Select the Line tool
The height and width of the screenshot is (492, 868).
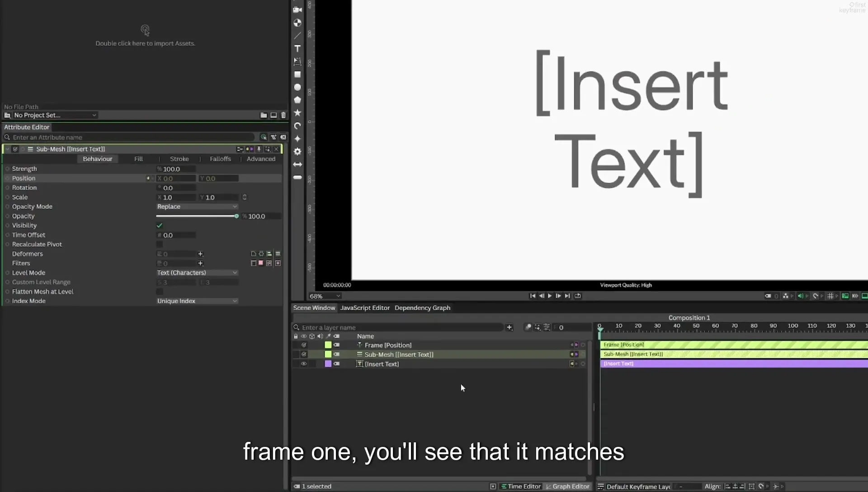point(297,35)
